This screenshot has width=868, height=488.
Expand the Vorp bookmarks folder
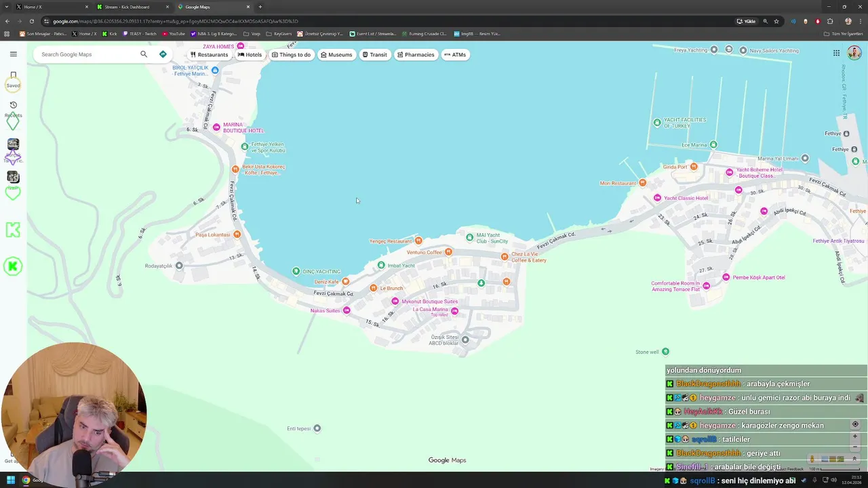point(252,34)
